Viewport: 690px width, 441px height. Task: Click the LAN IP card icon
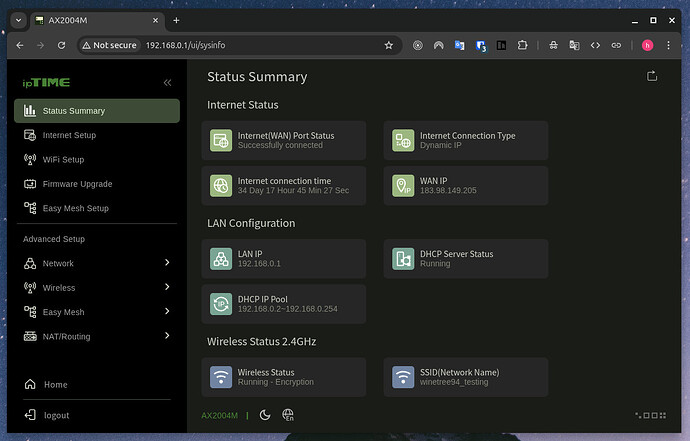coord(221,259)
